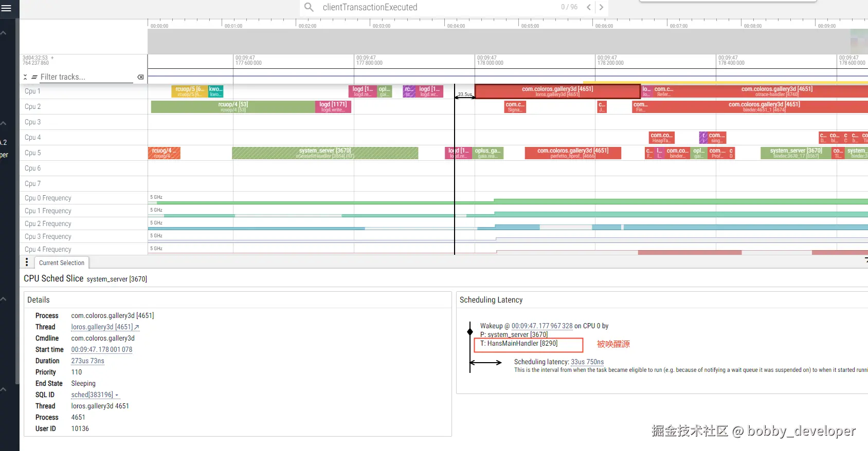Select the logd [1171] slice on Cpu 2
868x451 pixels.
(333, 107)
